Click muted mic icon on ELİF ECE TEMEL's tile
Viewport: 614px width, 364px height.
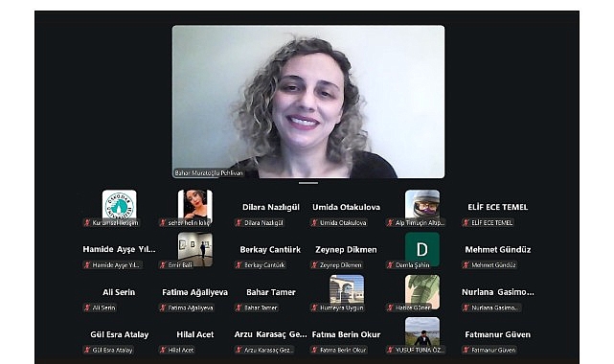tap(466, 222)
